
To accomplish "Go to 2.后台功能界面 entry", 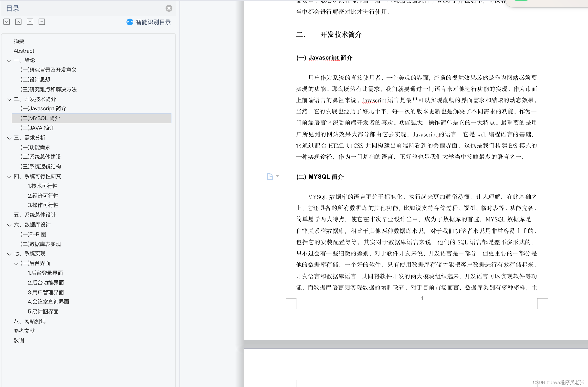I will [x=46, y=283].
